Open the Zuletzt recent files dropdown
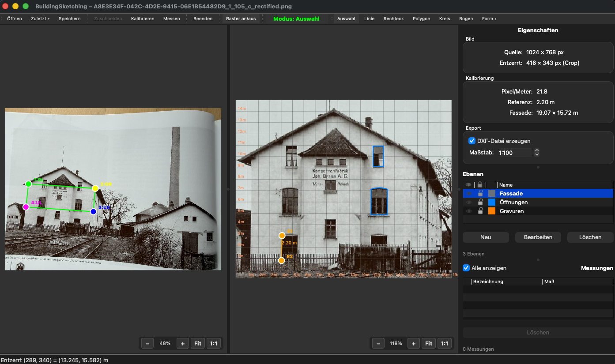 click(40, 19)
